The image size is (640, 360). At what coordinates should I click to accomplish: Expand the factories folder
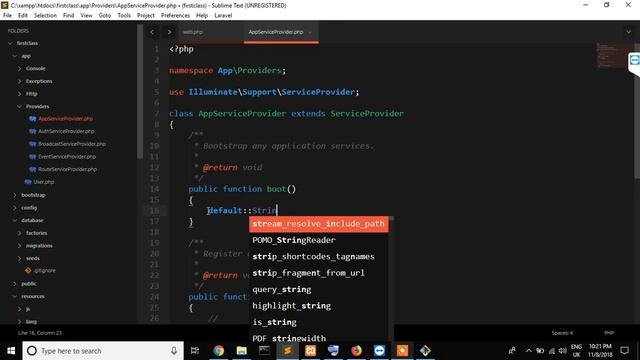(x=19, y=233)
